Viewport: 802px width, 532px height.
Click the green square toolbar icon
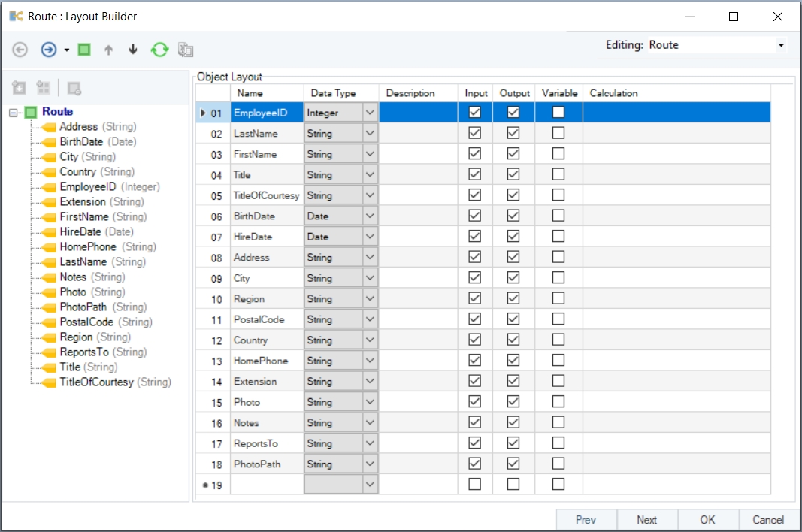[84, 50]
